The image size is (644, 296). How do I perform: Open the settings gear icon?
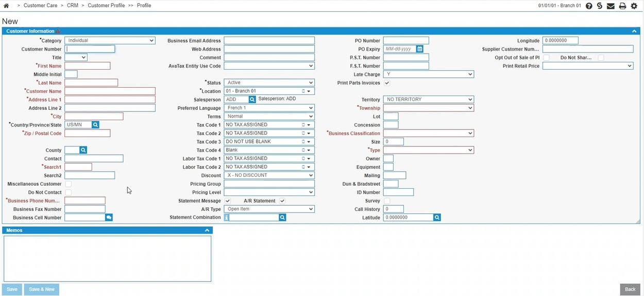click(634, 6)
